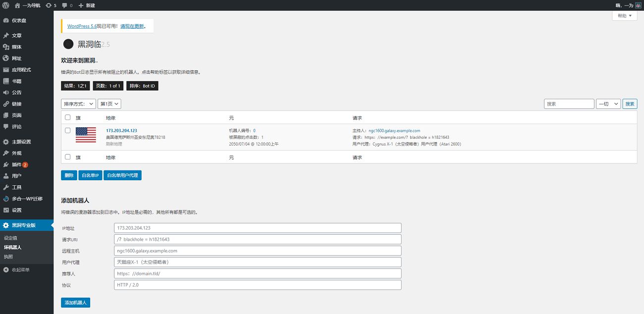The image size is (644, 314).
Task: Click the 多合一WP迁移 icon in sidebar
Action: (x=6, y=199)
